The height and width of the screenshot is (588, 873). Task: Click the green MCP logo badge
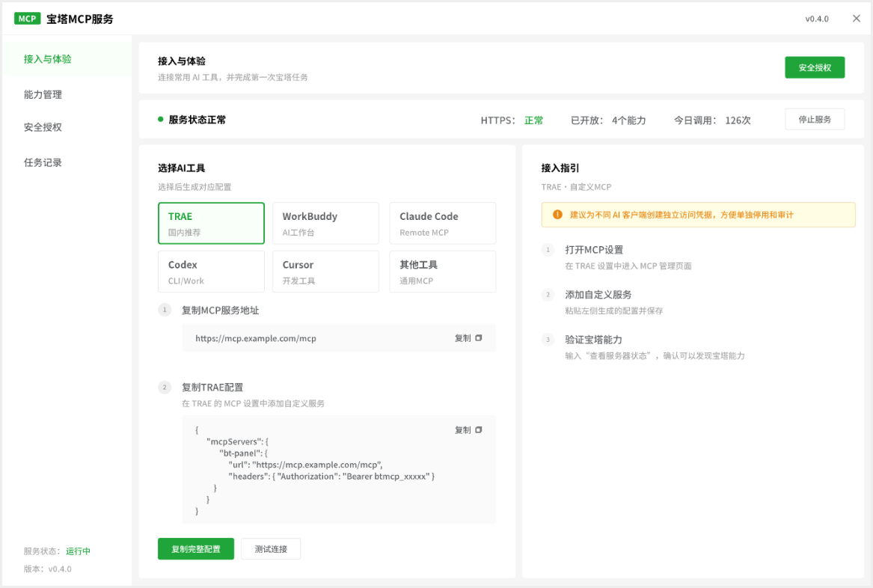(x=27, y=19)
